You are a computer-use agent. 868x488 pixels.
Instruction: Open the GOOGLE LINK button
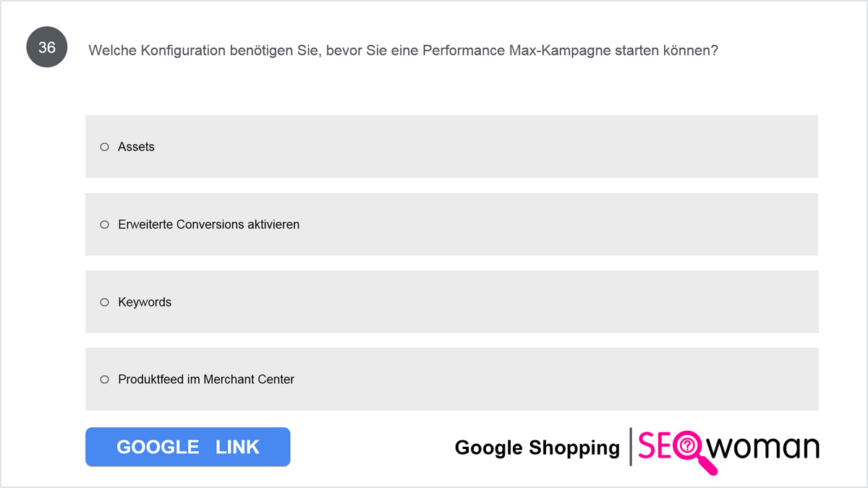[x=188, y=447]
